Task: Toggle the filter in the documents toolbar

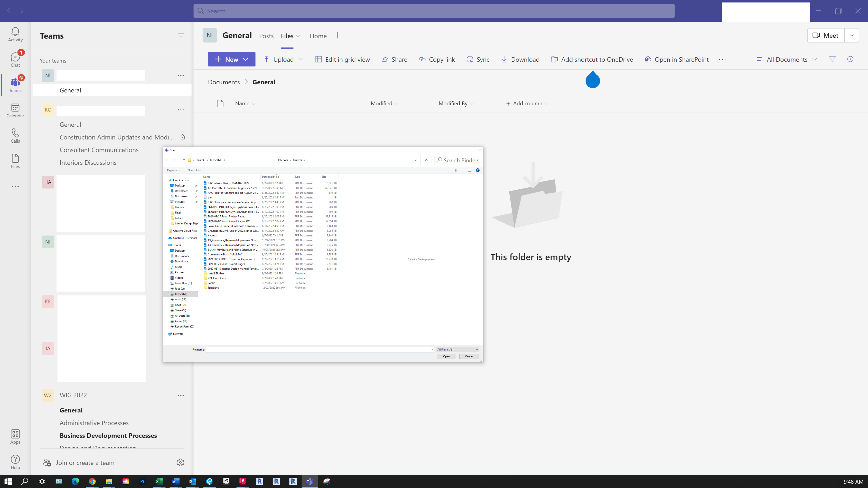Action: pos(833,59)
